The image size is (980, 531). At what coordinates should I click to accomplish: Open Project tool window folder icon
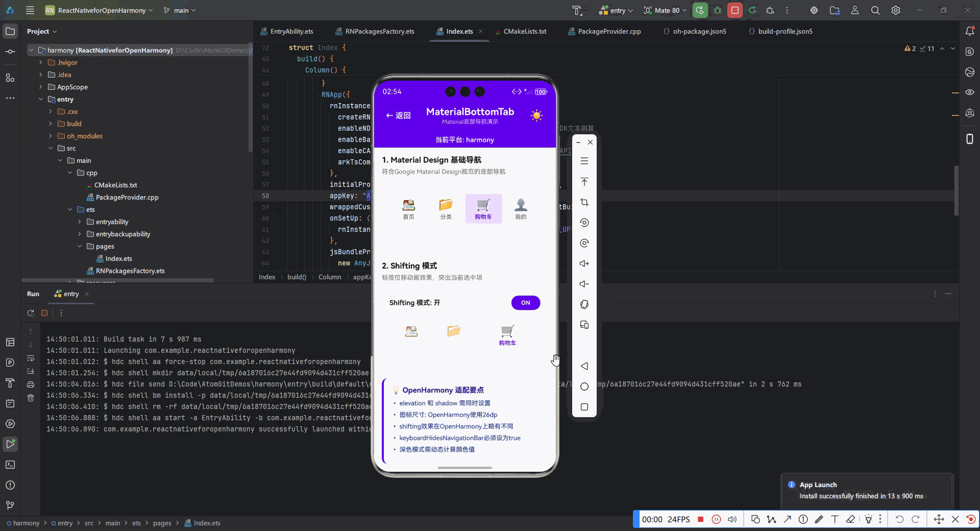pos(10,31)
